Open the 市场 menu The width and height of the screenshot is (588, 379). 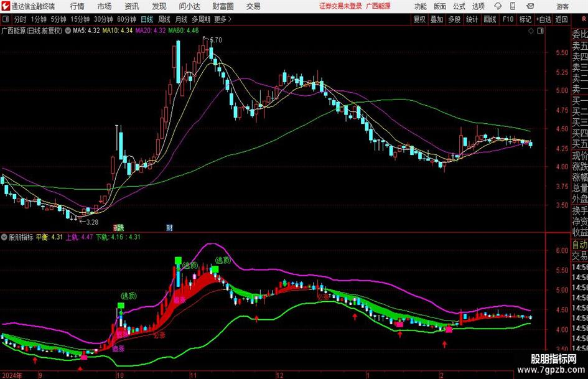click(x=105, y=6)
